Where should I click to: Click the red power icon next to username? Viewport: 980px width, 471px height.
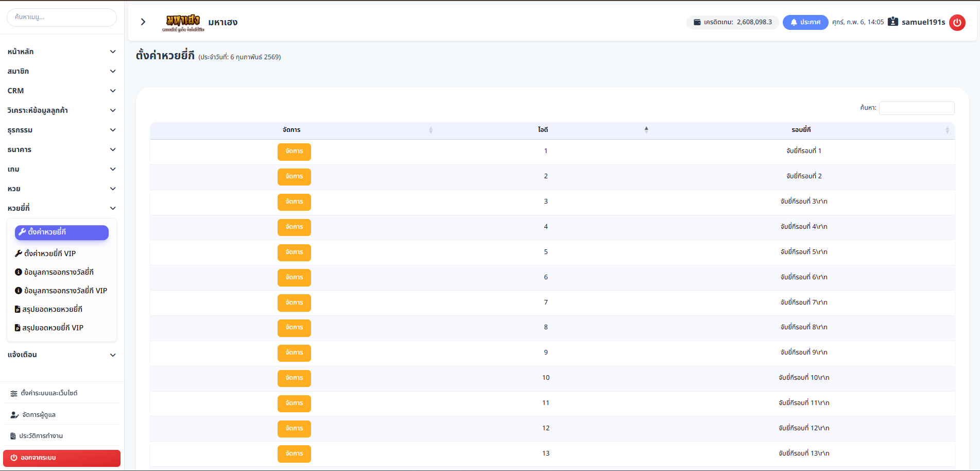(957, 22)
